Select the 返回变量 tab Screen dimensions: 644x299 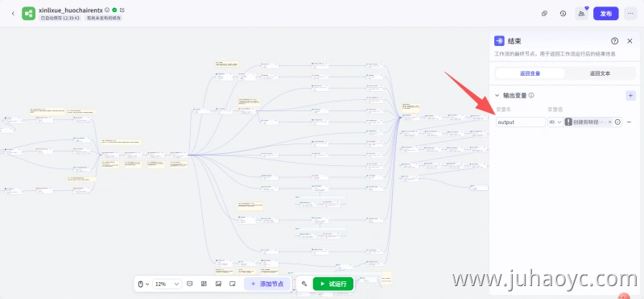[530, 73]
